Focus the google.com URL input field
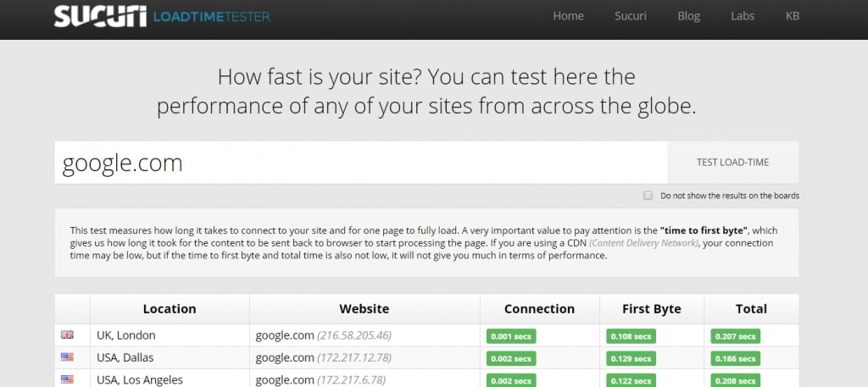 click(x=361, y=163)
